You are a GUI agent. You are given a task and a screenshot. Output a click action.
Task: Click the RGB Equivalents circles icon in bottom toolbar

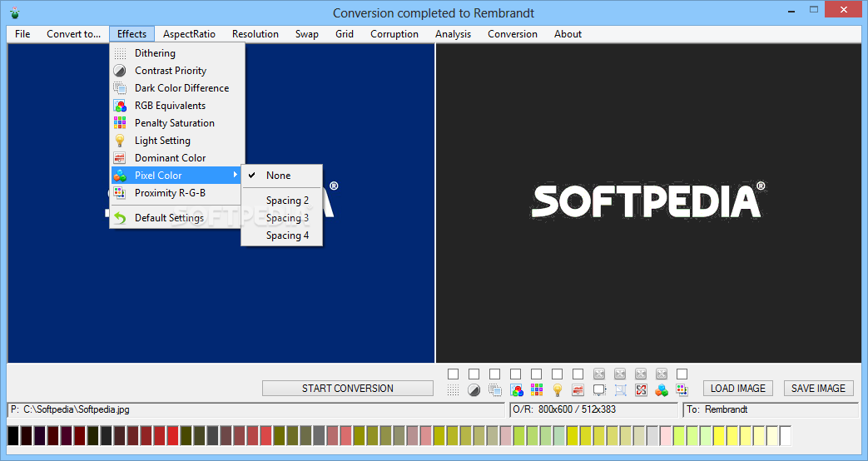point(517,389)
